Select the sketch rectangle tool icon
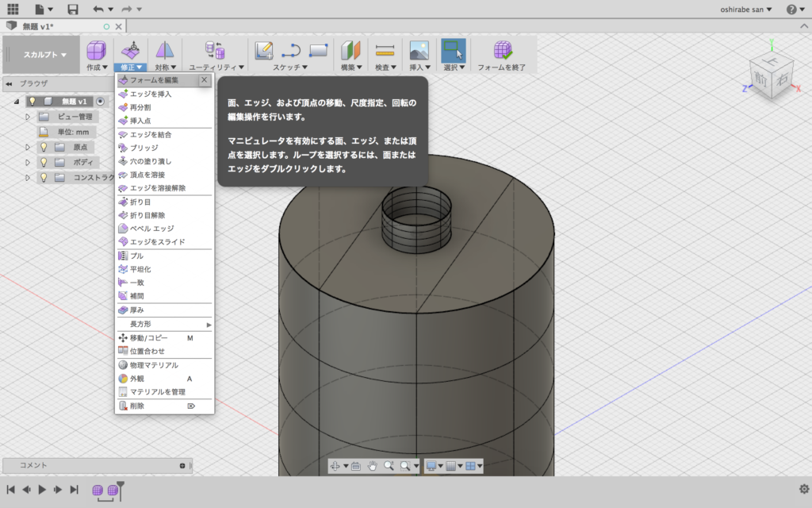 318,50
